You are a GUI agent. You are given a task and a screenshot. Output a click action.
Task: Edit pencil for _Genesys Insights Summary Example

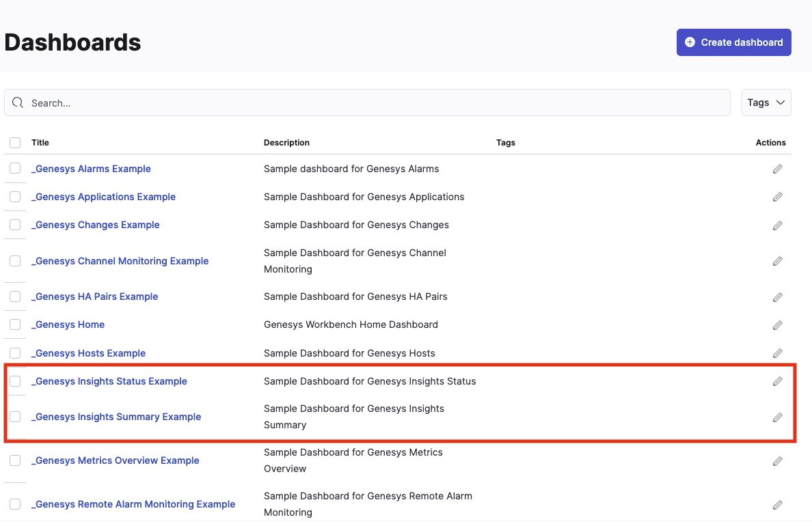[777, 417]
